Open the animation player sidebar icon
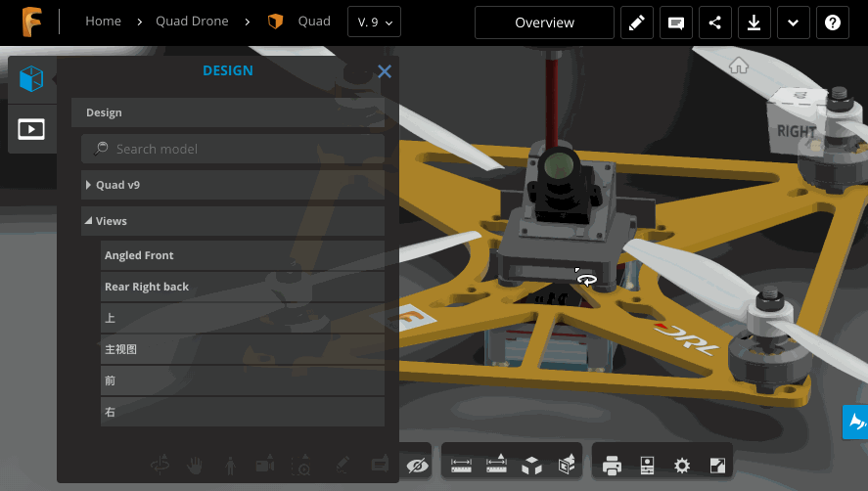The image size is (868, 491). click(31, 129)
